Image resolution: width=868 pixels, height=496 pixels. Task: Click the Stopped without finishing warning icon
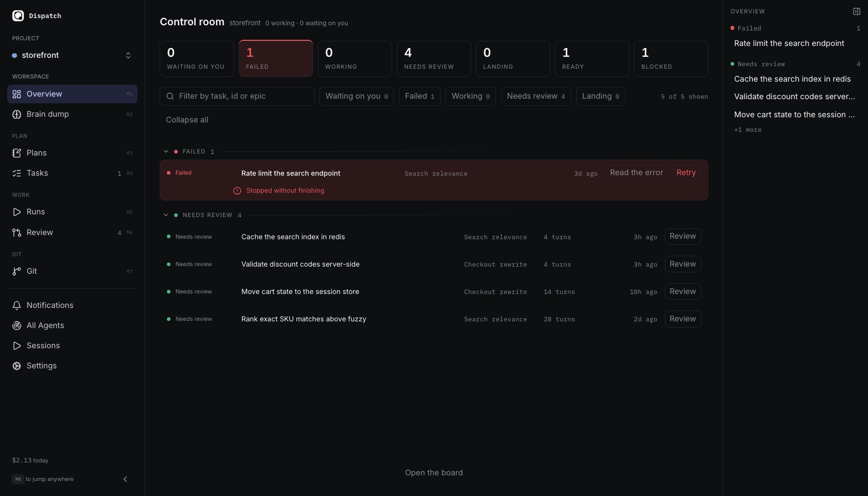click(237, 191)
